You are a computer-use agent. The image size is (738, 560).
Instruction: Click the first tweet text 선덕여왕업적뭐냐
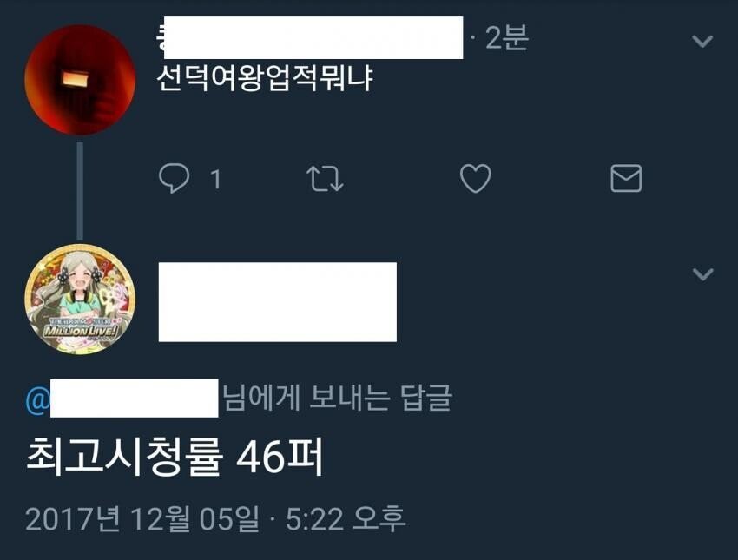[x=265, y=79]
